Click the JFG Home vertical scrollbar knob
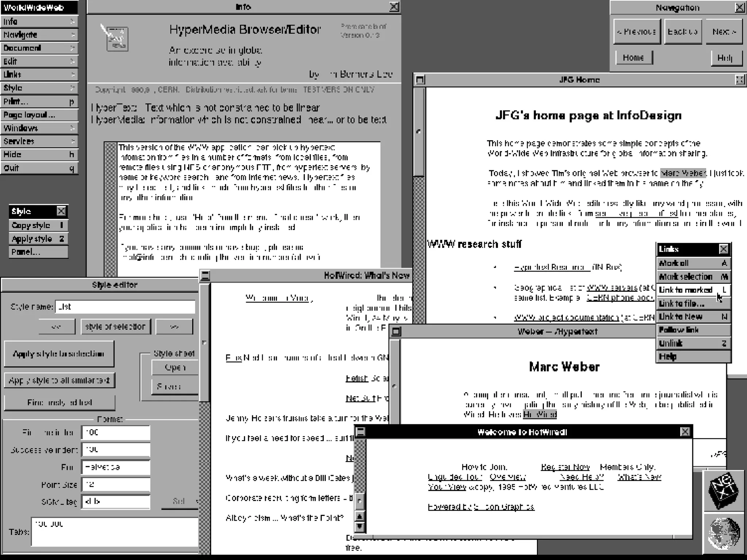747x560 pixels. point(419,132)
